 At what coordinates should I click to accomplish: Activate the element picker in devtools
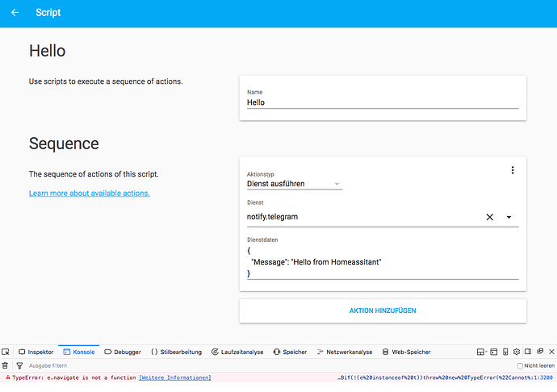[x=6, y=352]
